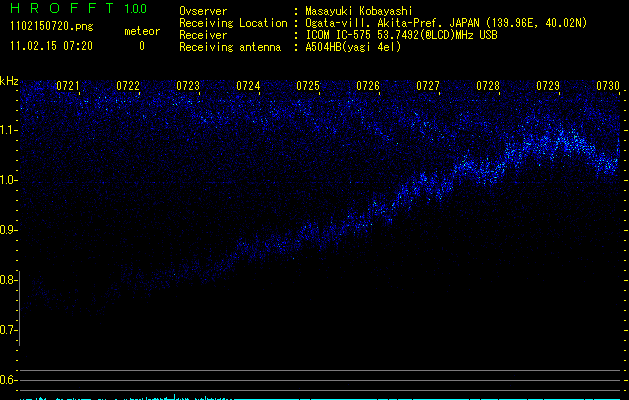The height and width of the screenshot is (400, 629).
Task: Click the 0.7 kHz frequency label
Action: (x=7, y=330)
